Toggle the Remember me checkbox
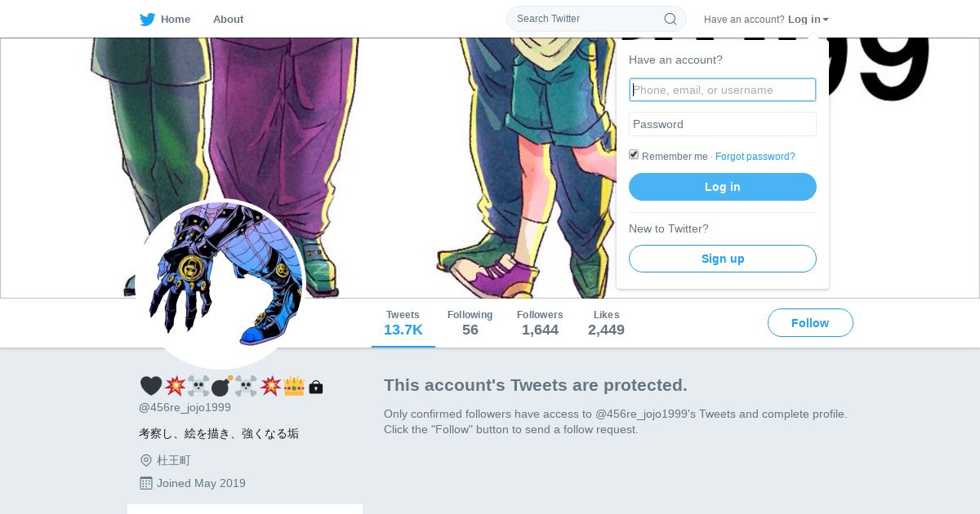The width and height of the screenshot is (980, 514). (x=634, y=155)
